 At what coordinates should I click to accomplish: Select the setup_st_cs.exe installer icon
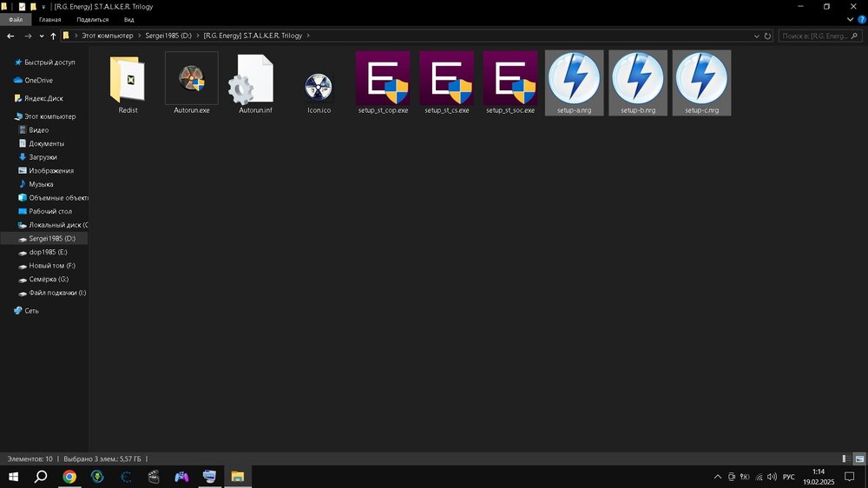446,78
